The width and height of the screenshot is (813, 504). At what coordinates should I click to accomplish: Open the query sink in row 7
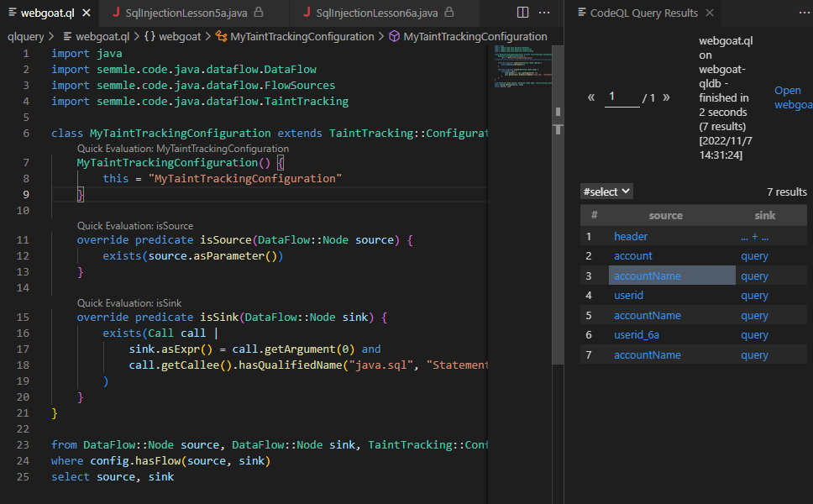coord(754,355)
